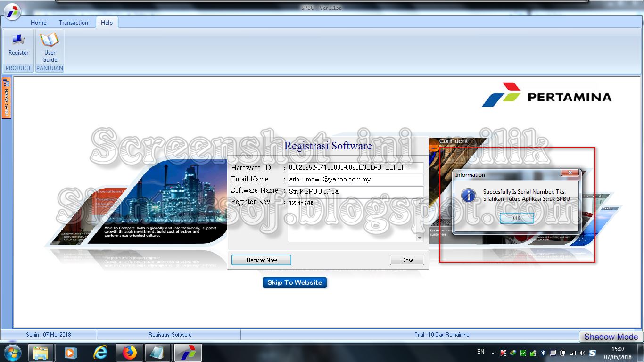Select the Help ribbon tab
Image resolution: width=644 pixels, height=362 pixels.
point(107,22)
